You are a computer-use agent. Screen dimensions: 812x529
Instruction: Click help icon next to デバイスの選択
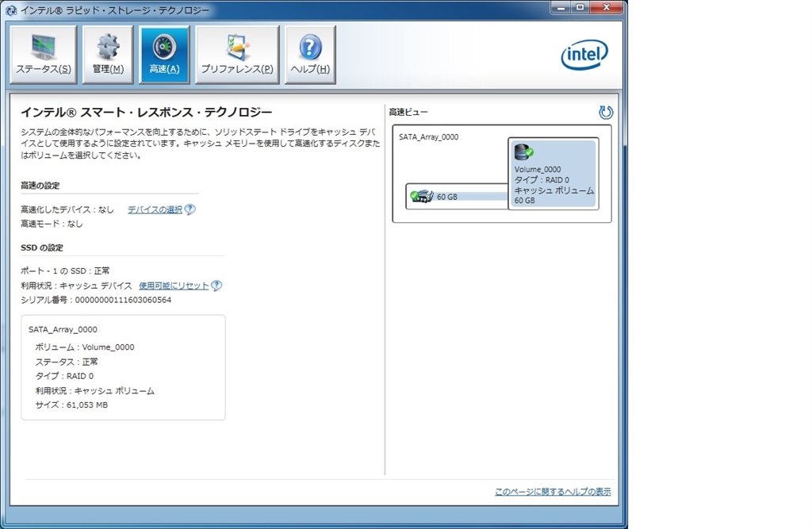[190, 209]
